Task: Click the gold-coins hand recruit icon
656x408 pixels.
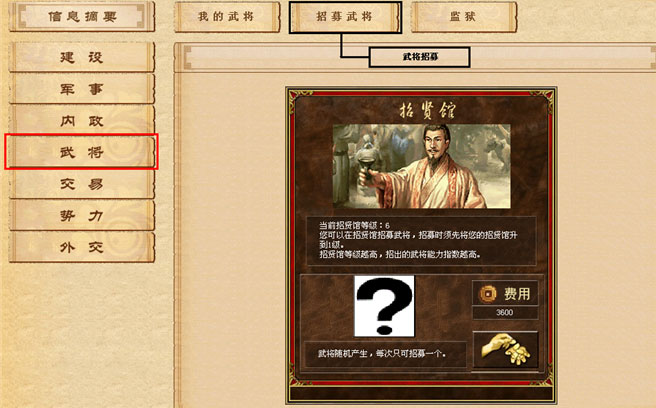Action: click(505, 350)
